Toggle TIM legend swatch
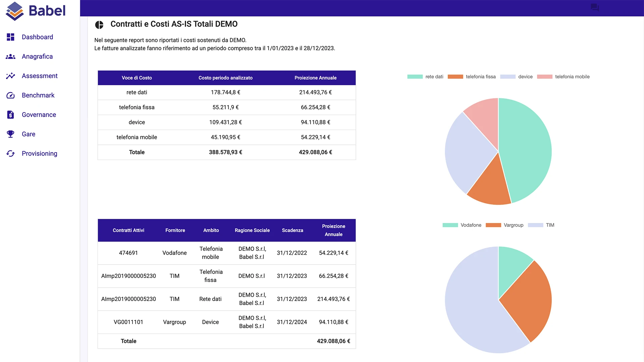644x362 pixels. pyautogui.click(x=535, y=225)
